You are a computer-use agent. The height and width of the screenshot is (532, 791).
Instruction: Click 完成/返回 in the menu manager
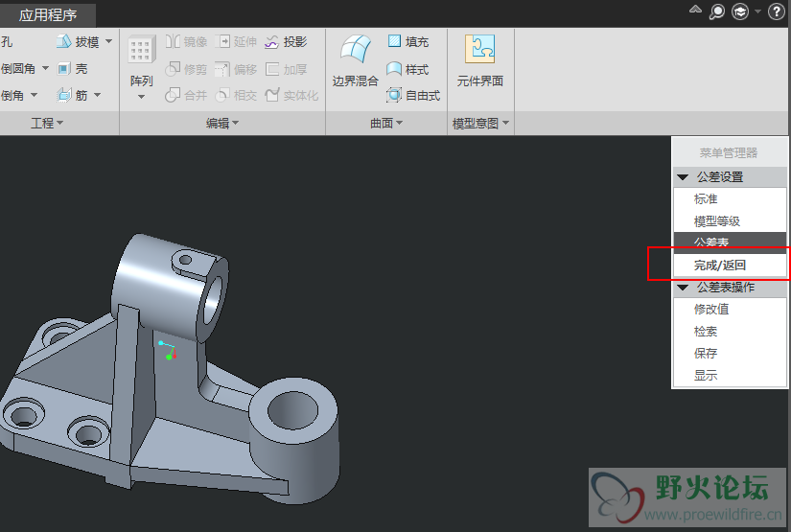[730, 265]
